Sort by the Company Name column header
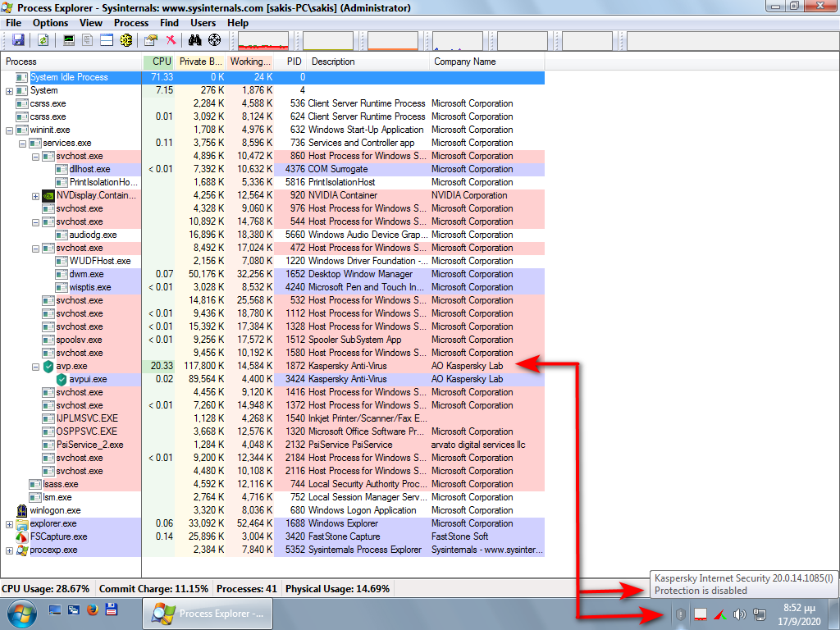The width and height of the screenshot is (840, 630). pos(487,62)
